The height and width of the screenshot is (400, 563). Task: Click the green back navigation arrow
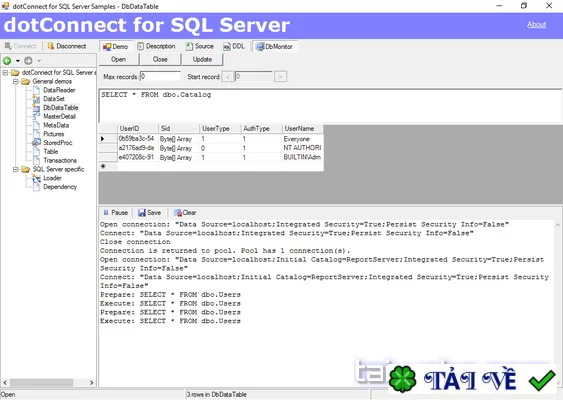point(7,61)
